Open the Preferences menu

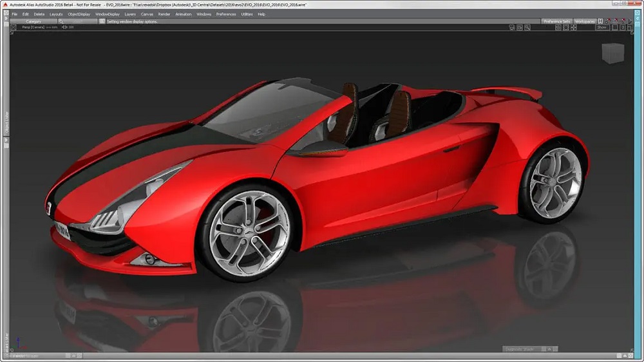226,14
